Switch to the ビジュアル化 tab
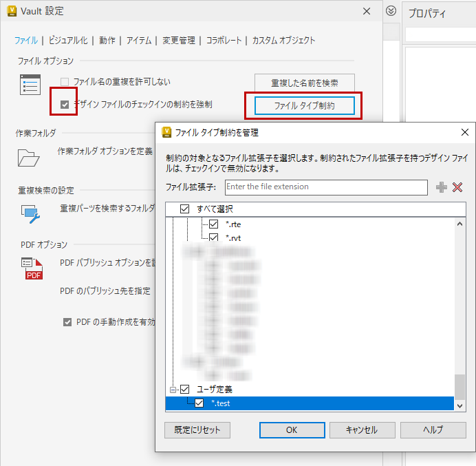The width and height of the screenshot is (476, 466). [68, 40]
